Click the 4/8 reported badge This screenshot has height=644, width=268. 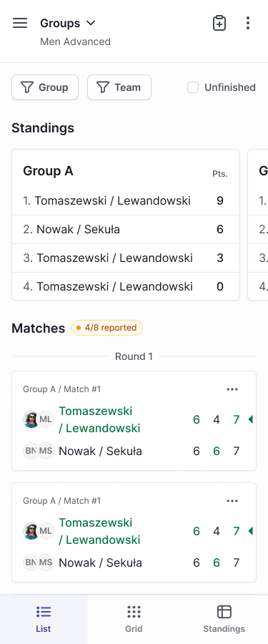[x=107, y=328]
